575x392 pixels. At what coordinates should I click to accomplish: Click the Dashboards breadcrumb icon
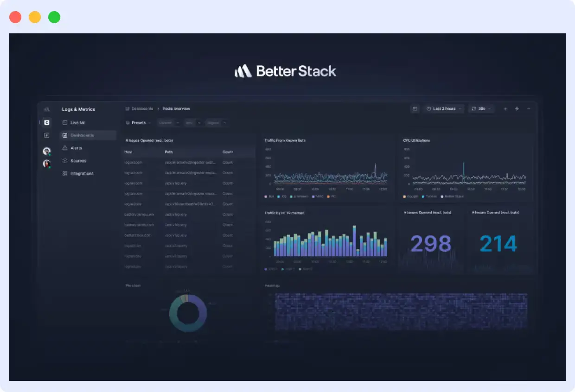(x=128, y=108)
